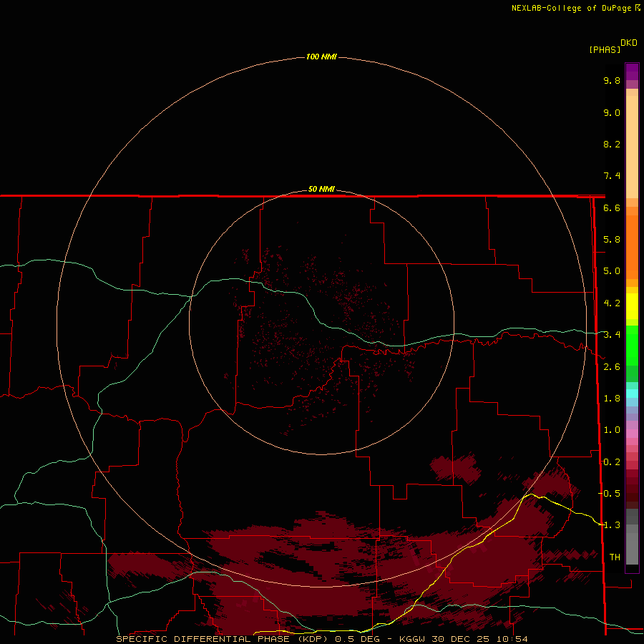Screen dimensions: 644x644
Task: Click the 2.6 scale label
Action: (612, 367)
